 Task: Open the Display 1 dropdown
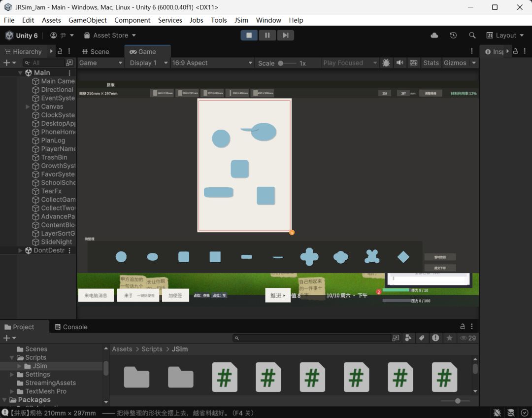point(148,63)
